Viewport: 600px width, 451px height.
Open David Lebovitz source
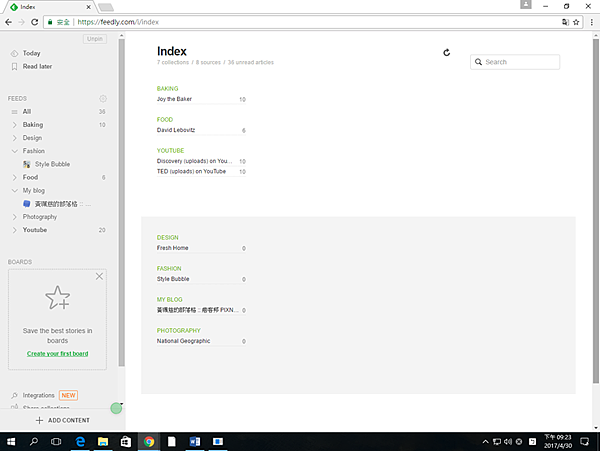[x=201, y=130]
